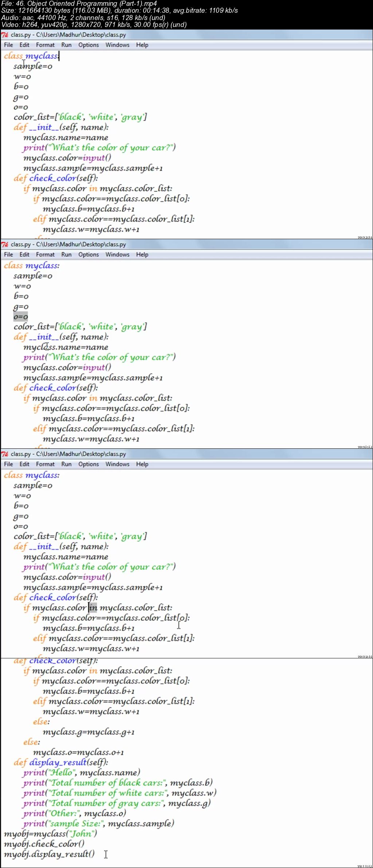The width and height of the screenshot is (373, 868).
Task: Open the Options menu in the third frame
Action: point(89,464)
